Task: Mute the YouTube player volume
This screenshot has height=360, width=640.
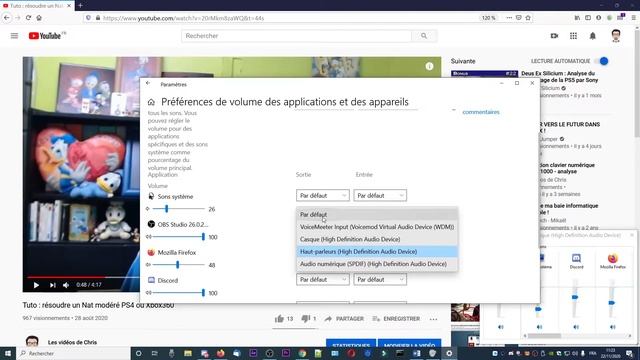Action: point(66,285)
